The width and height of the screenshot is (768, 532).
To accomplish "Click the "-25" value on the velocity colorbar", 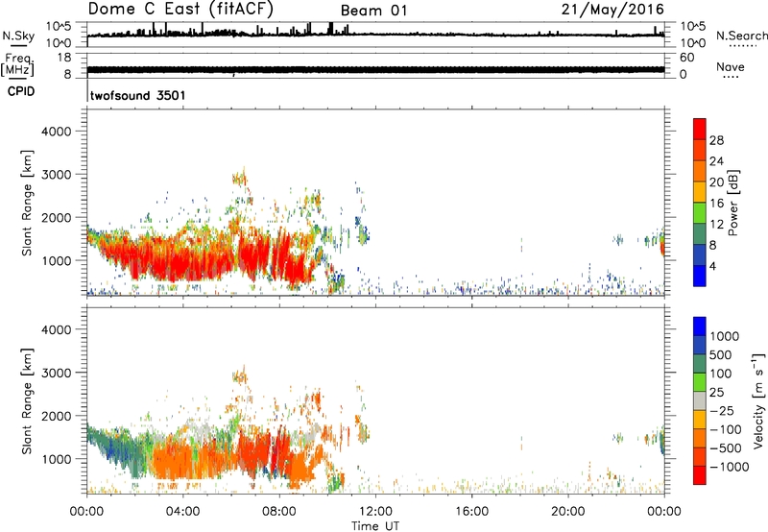I will (x=722, y=411).
